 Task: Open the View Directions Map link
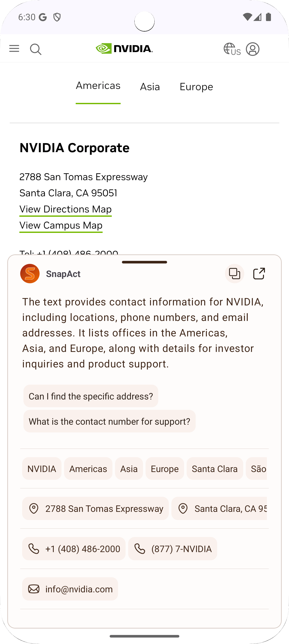(x=65, y=209)
